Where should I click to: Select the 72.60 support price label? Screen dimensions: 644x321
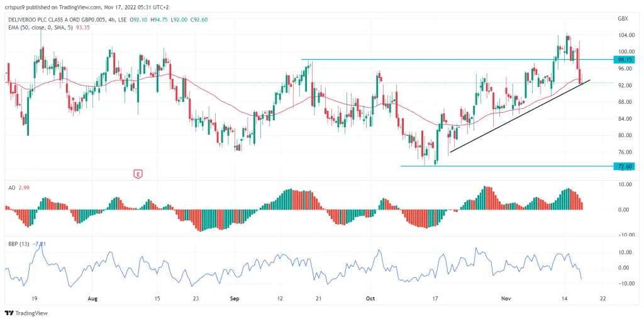(623, 166)
